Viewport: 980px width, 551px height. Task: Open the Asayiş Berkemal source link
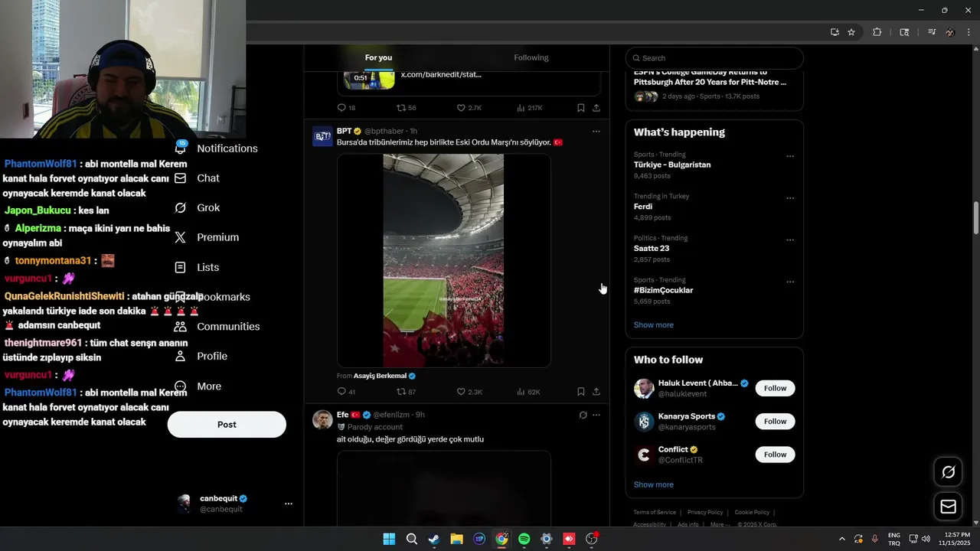tap(380, 376)
